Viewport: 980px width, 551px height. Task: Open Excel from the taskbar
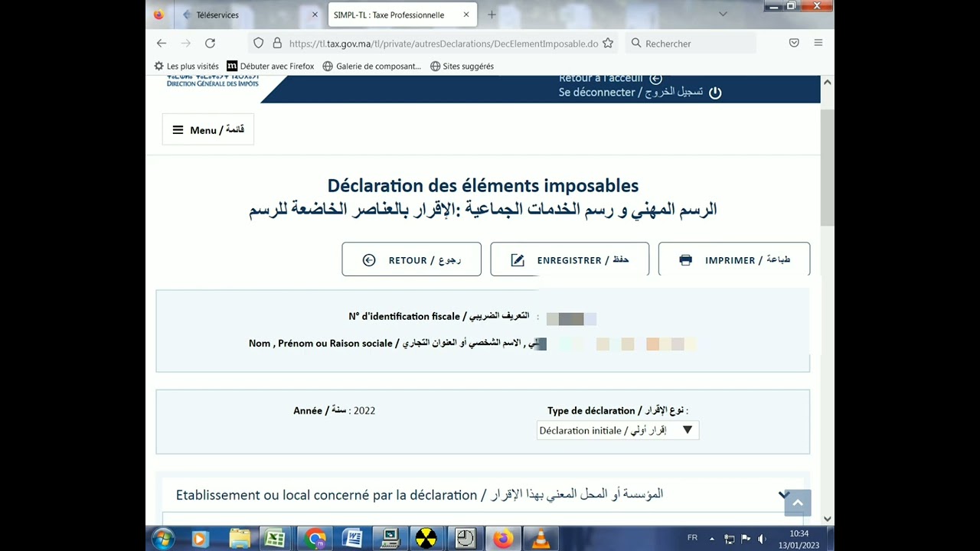(275, 539)
